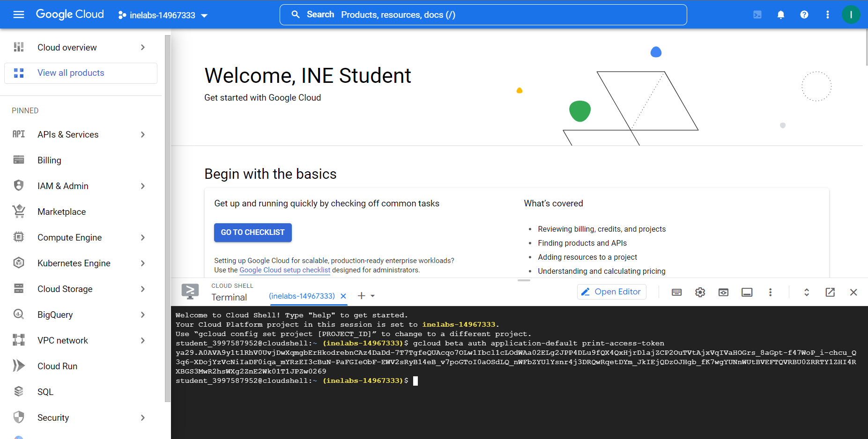Open View all products
This screenshot has height=439, width=868.
pyautogui.click(x=81, y=73)
